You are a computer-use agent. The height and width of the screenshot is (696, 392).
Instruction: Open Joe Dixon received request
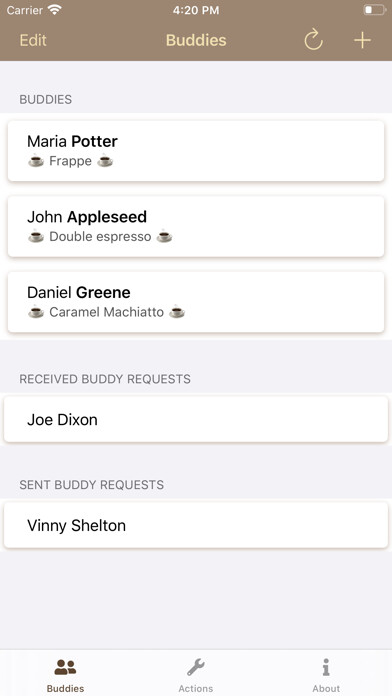point(196,419)
